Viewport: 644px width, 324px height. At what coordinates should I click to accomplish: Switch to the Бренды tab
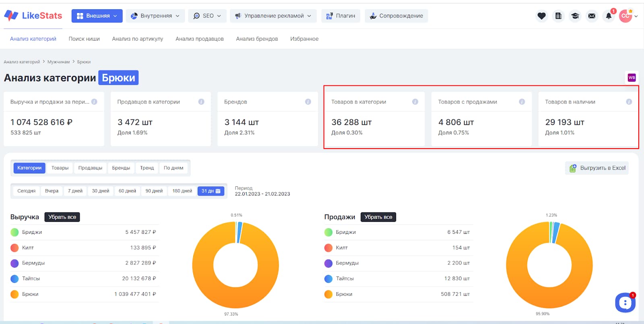pyautogui.click(x=121, y=168)
